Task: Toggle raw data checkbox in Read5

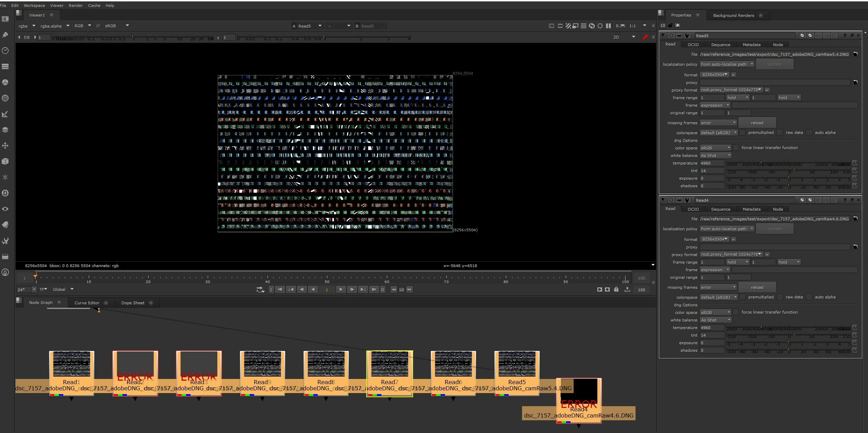Action: 780,133
